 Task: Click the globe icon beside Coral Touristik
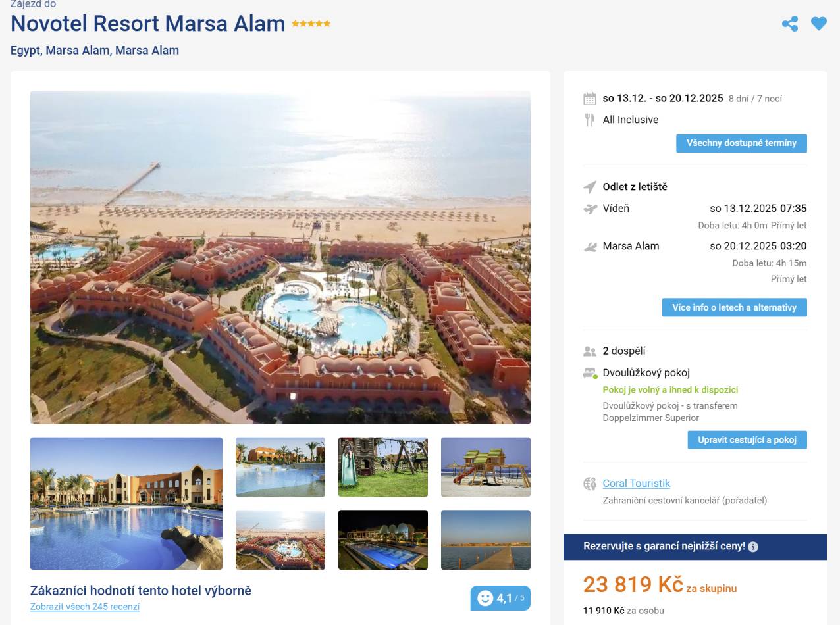[x=590, y=484]
